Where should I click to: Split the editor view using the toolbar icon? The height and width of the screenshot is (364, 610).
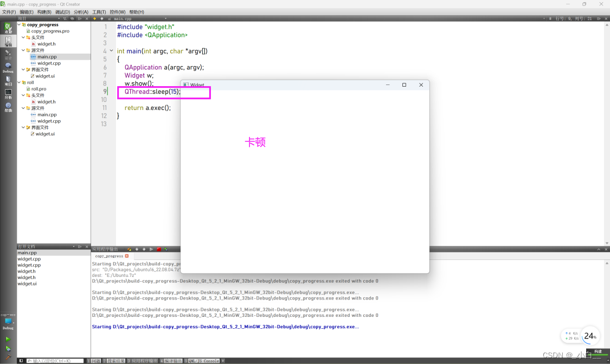pyautogui.click(x=599, y=18)
